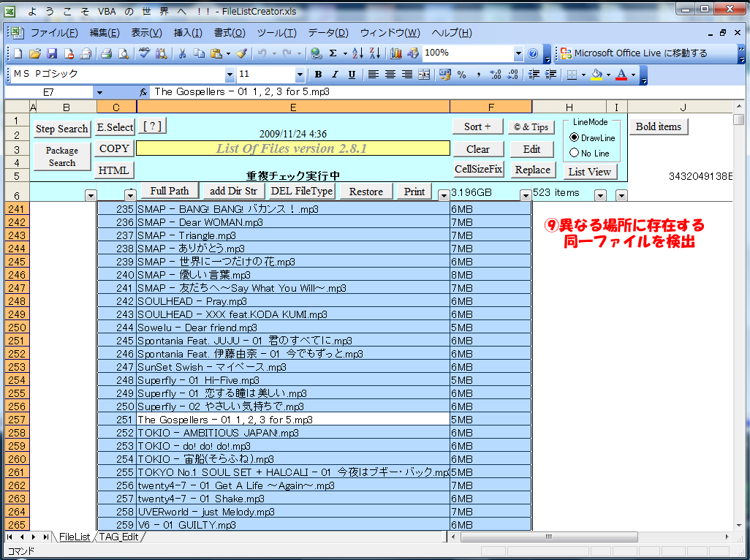The height and width of the screenshot is (560, 750).
Task: Click the List View button
Action: click(589, 172)
